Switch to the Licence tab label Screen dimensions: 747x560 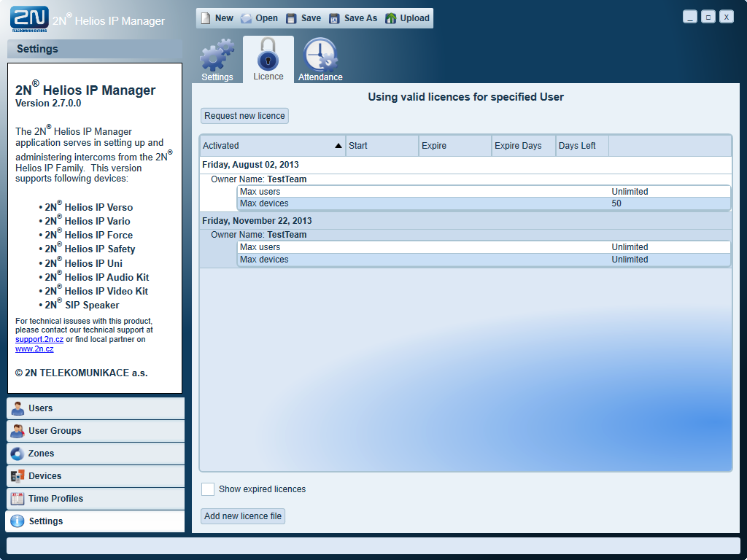(268, 77)
